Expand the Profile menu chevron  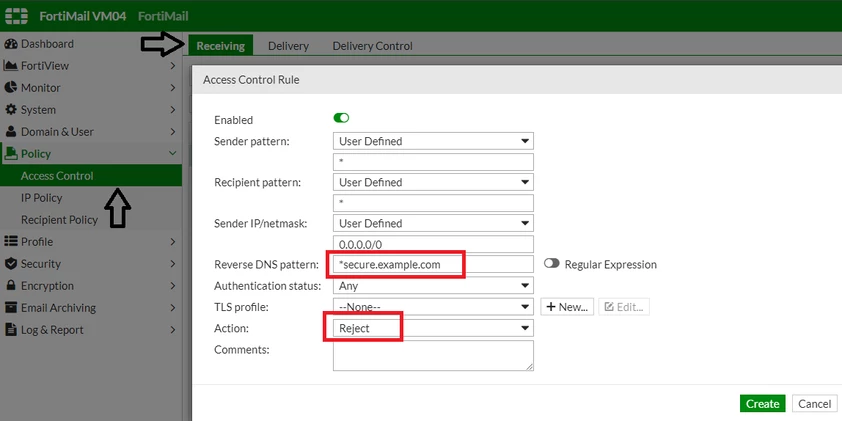coord(172,242)
